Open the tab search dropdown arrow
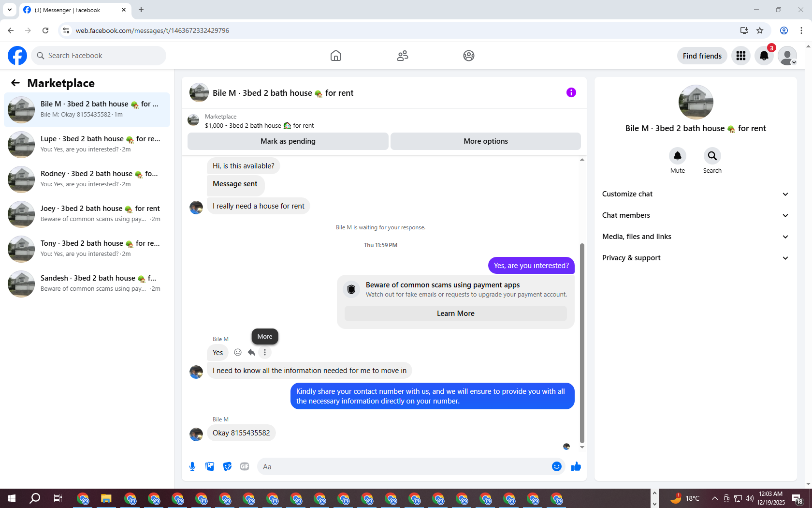The image size is (812, 508). [x=10, y=10]
